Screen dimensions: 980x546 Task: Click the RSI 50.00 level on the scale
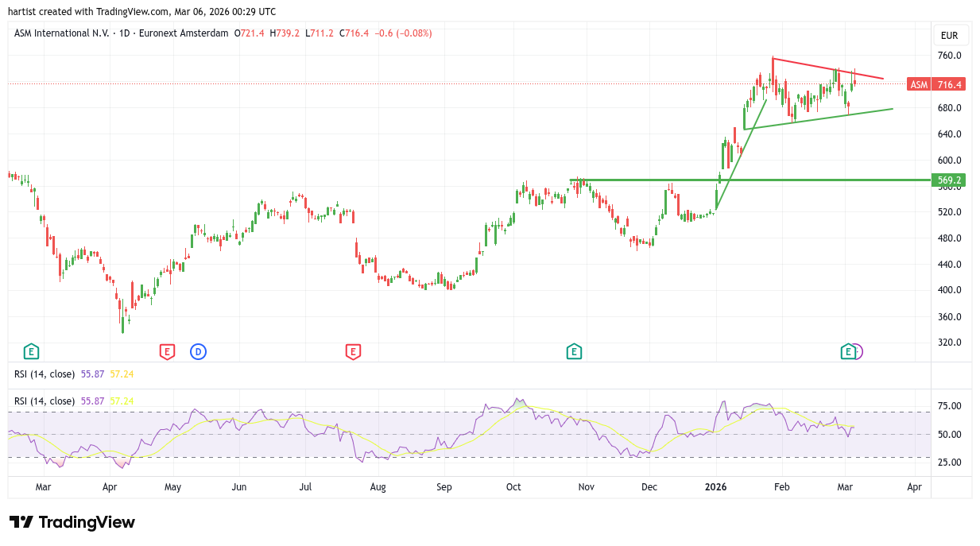click(949, 434)
